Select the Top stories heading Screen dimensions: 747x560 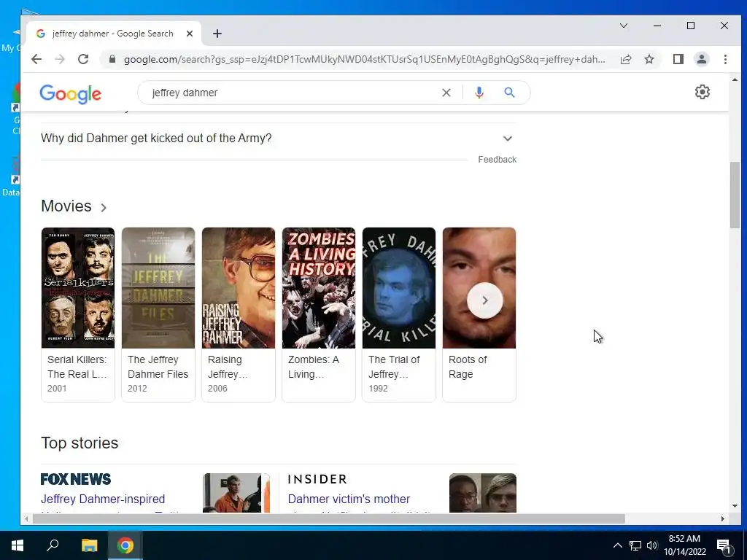tap(80, 443)
